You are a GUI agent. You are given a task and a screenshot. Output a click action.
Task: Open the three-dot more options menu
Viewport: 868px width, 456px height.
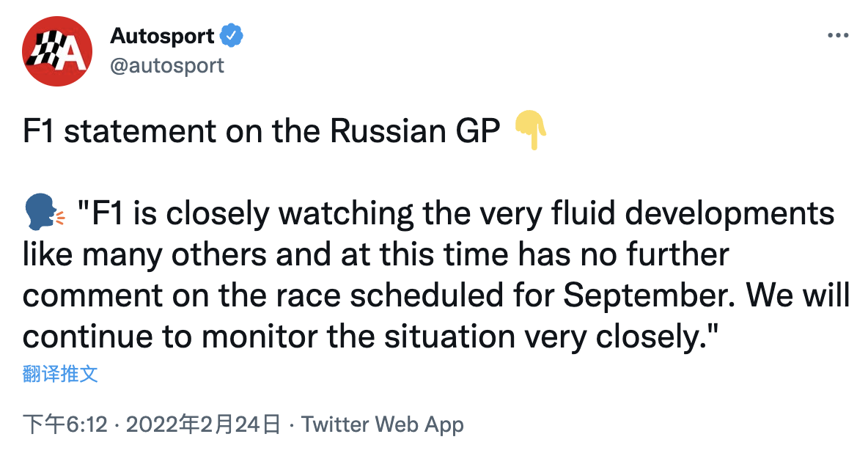[837, 36]
